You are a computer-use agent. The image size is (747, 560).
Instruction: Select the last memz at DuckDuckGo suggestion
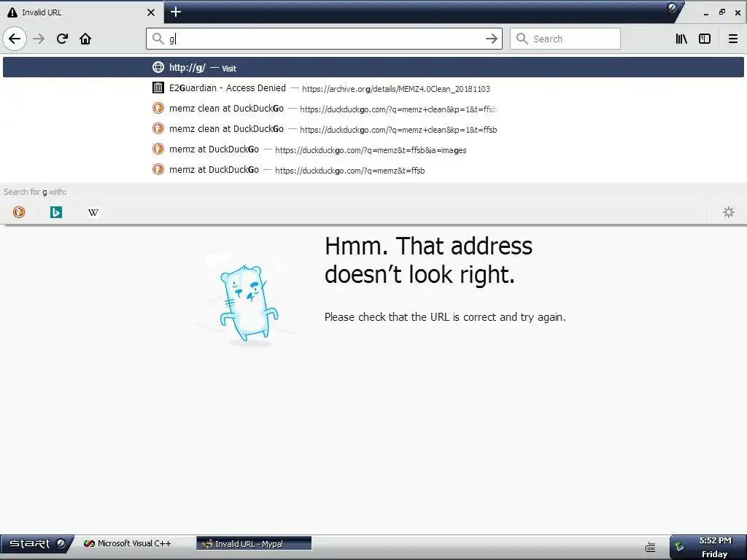point(373,170)
